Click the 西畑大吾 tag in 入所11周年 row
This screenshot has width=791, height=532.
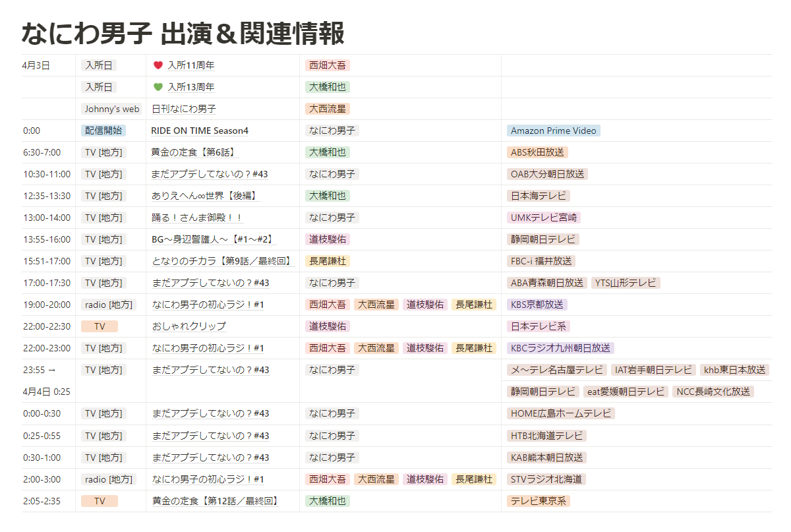click(328, 65)
